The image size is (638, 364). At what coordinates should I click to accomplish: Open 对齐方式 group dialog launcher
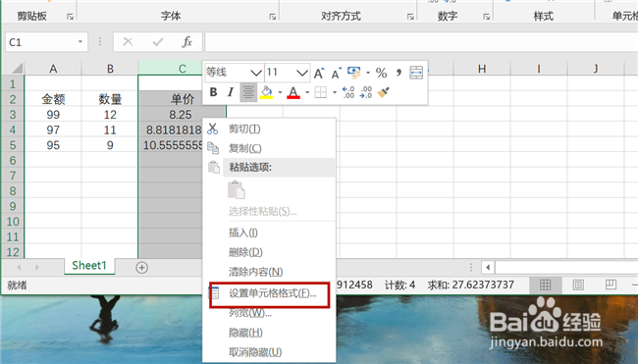point(410,17)
